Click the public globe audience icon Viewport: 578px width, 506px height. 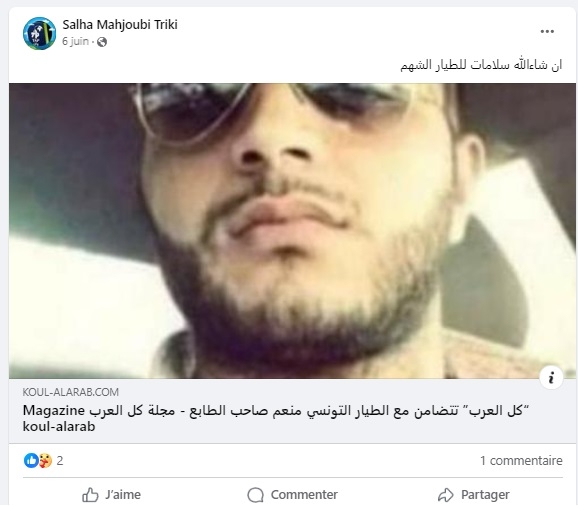(x=102, y=42)
